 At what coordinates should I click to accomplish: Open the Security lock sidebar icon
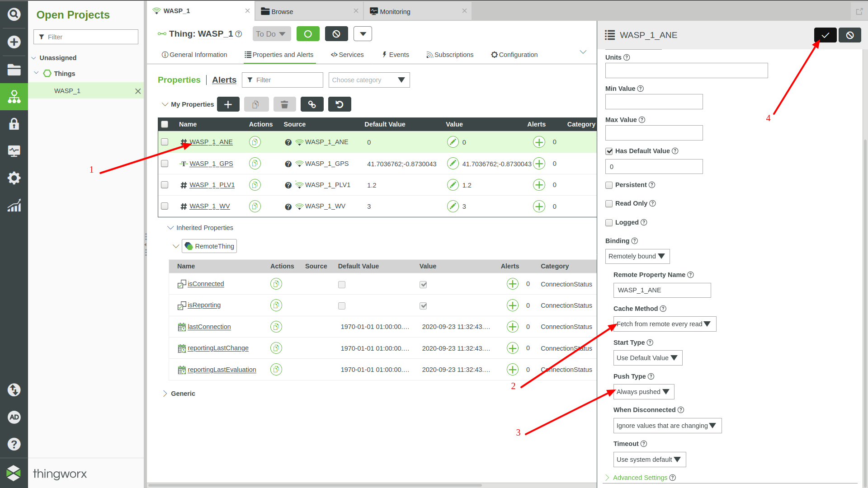point(14,124)
